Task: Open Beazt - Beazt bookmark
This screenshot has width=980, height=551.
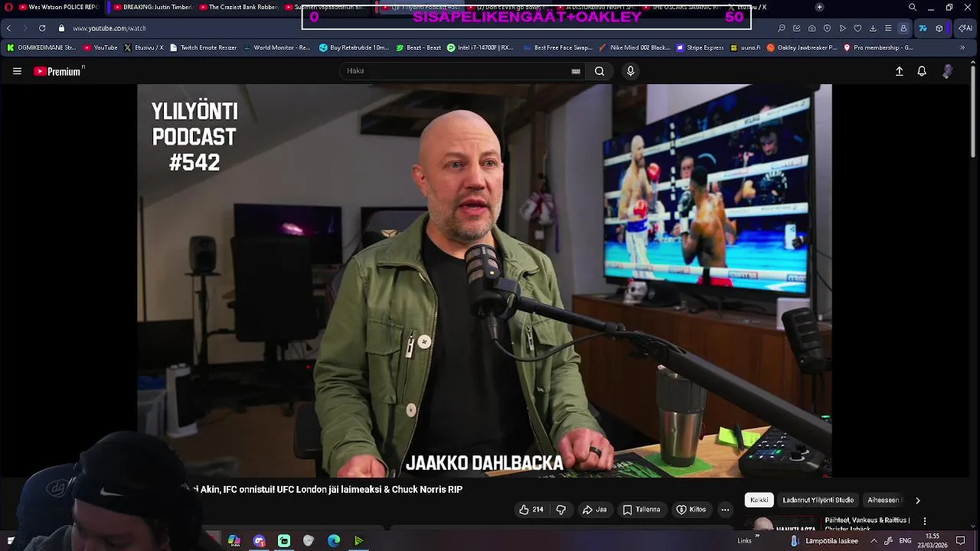Action: (419, 47)
